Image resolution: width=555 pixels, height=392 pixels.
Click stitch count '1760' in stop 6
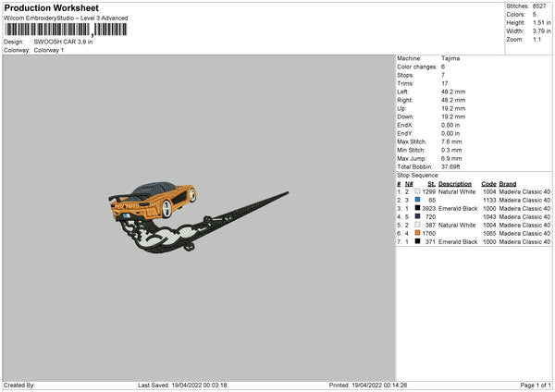(428, 234)
